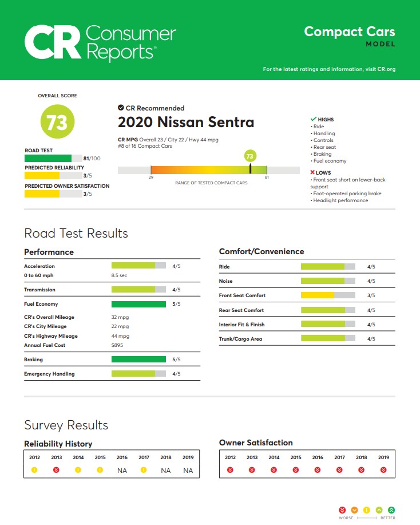Click the Consumer Reports CR logo
Screen dimensions: 420x525
100,42
